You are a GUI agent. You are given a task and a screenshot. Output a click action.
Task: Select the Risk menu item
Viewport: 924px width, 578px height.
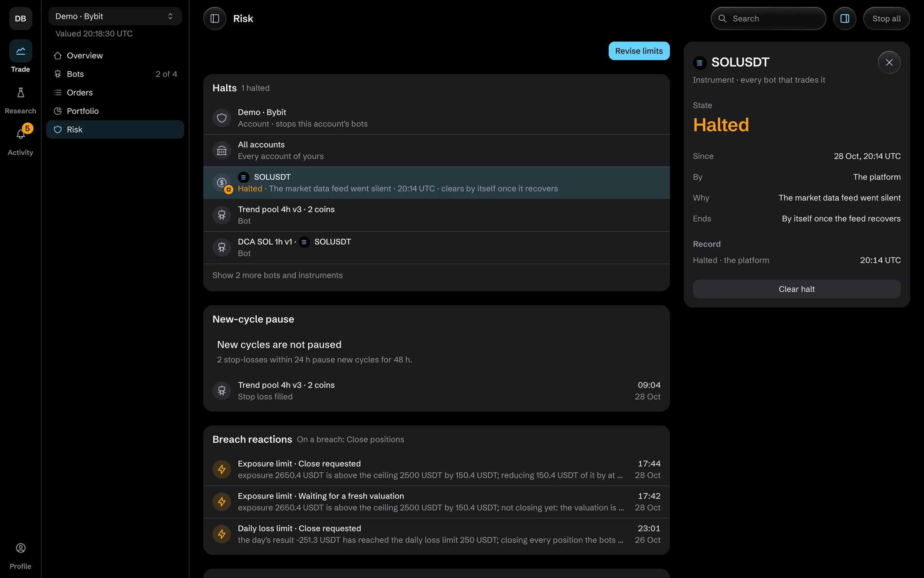tap(115, 129)
